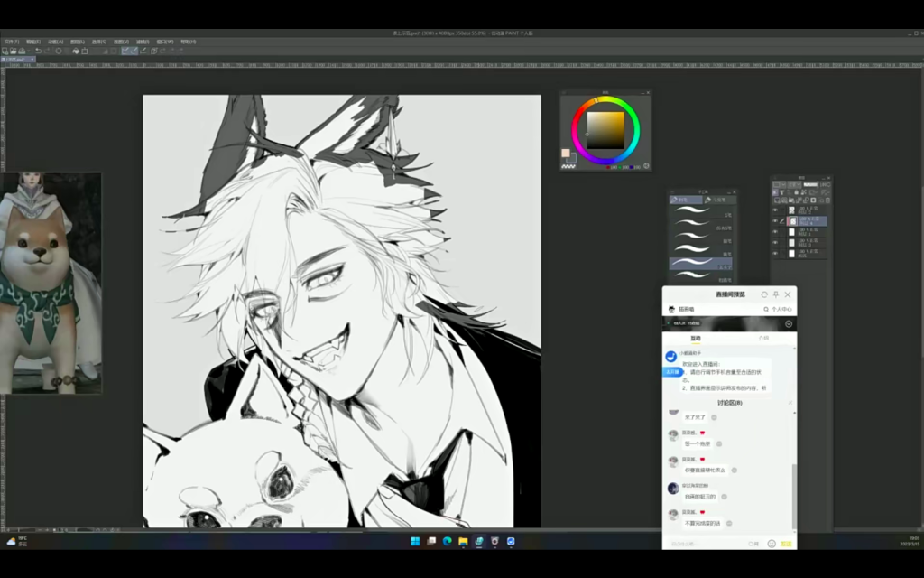Click the refresh icon in live preview window
The width and height of the screenshot is (924, 578).
[764, 294]
